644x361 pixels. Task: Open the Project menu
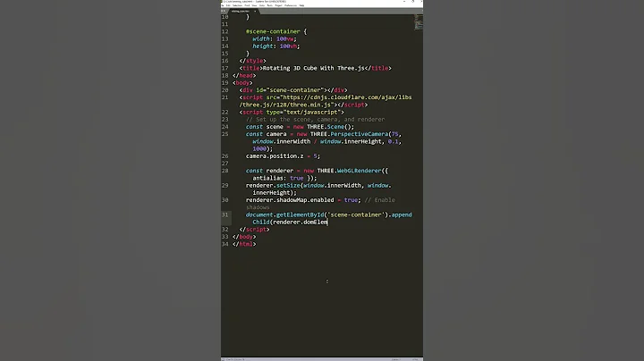coord(278,5)
